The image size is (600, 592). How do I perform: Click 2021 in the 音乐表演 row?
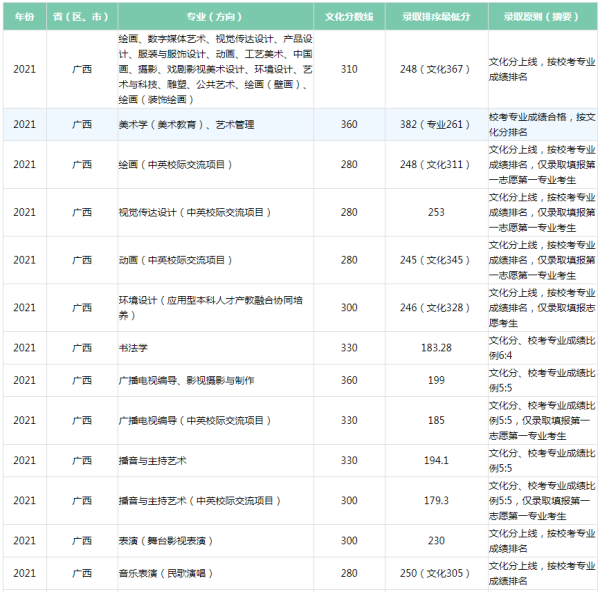[24, 573]
